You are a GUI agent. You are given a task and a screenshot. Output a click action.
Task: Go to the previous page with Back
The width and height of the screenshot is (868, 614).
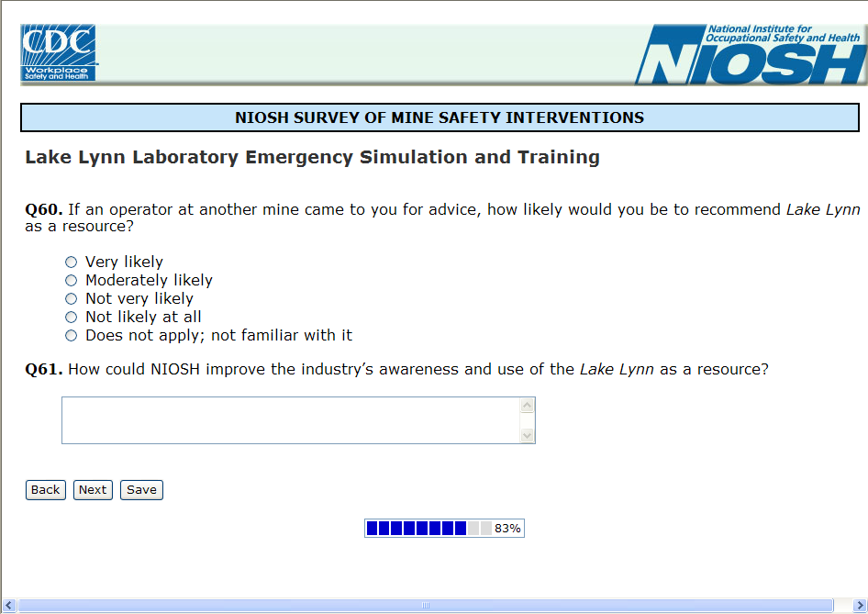point(45,490)
